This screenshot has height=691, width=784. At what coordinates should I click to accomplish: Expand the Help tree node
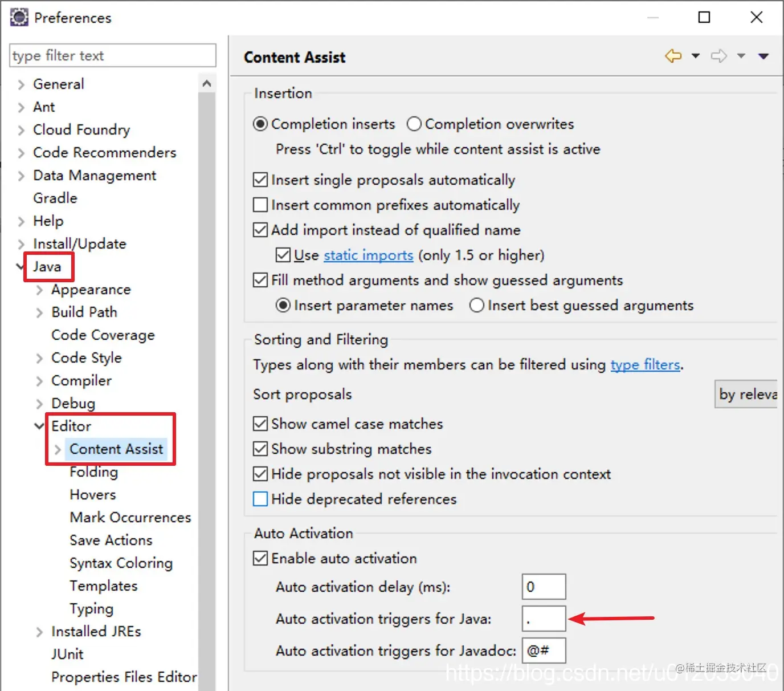pos(21,221)
